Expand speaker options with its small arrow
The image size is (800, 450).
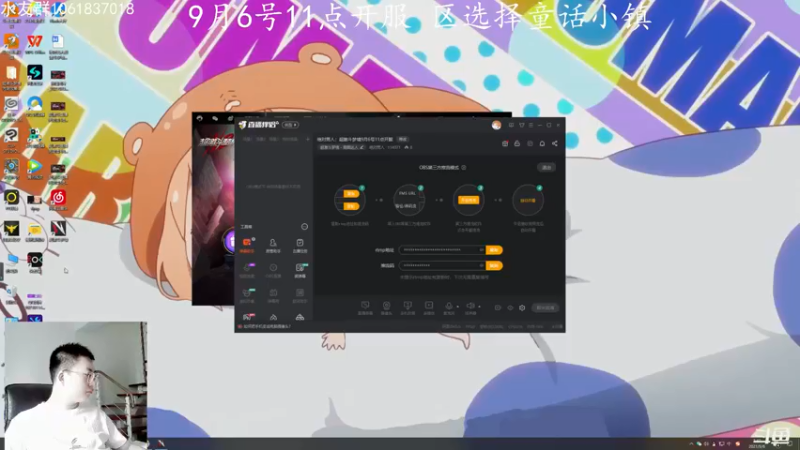point(480,307)
